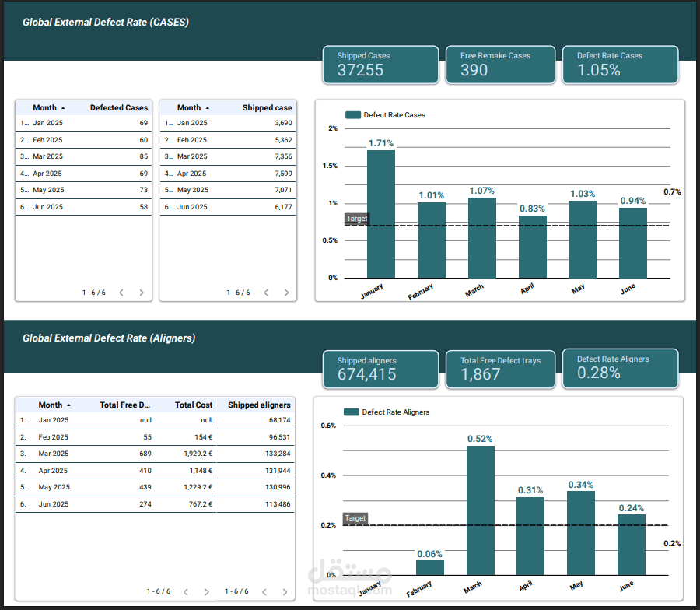Click the Total Cost column header
The width and height of the screenshot is (700, 610).
click(194, 405)
